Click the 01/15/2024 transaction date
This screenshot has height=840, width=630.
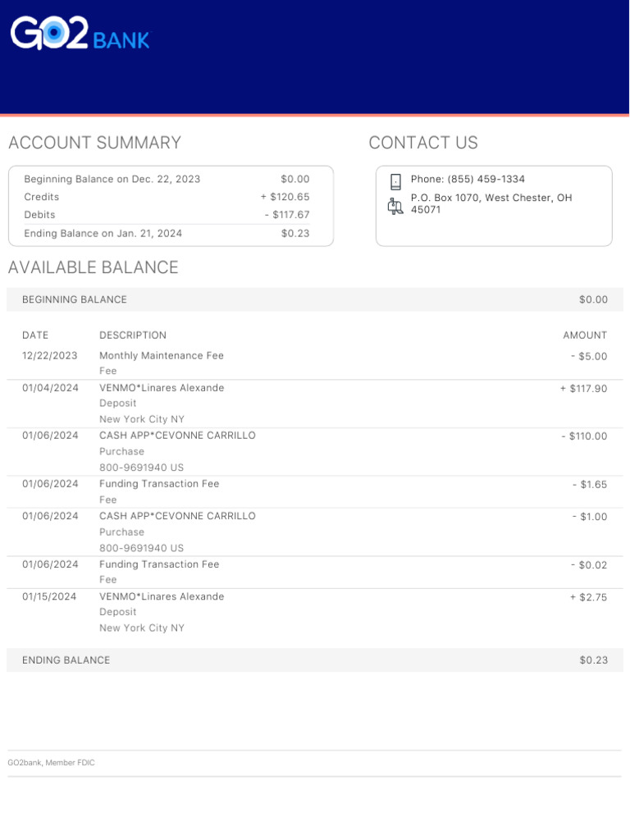coord(49,596)
